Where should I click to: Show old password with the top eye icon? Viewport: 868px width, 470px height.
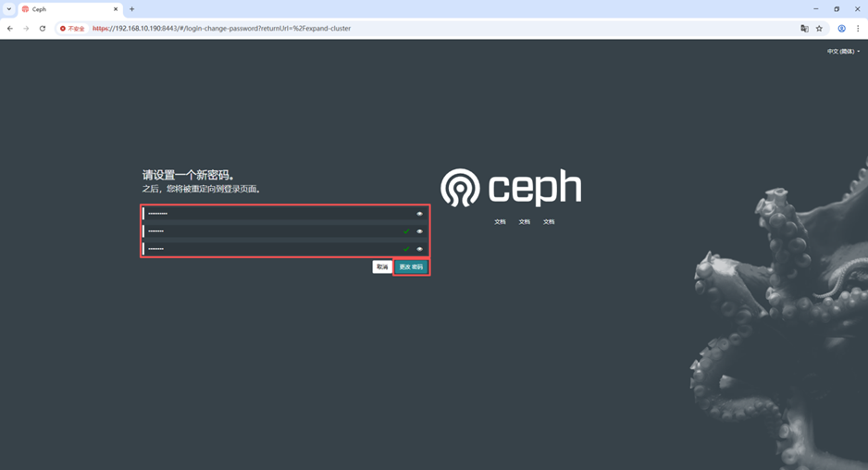[x=419, y=214]
